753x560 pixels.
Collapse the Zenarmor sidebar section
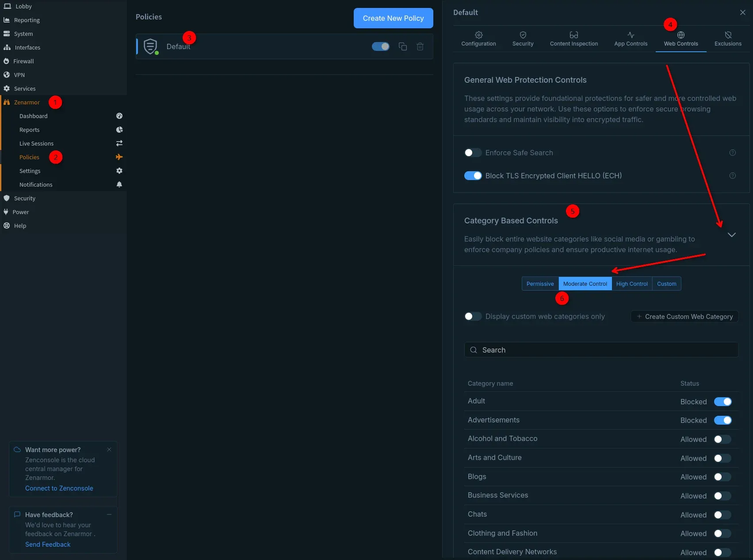tap(27, 102)
